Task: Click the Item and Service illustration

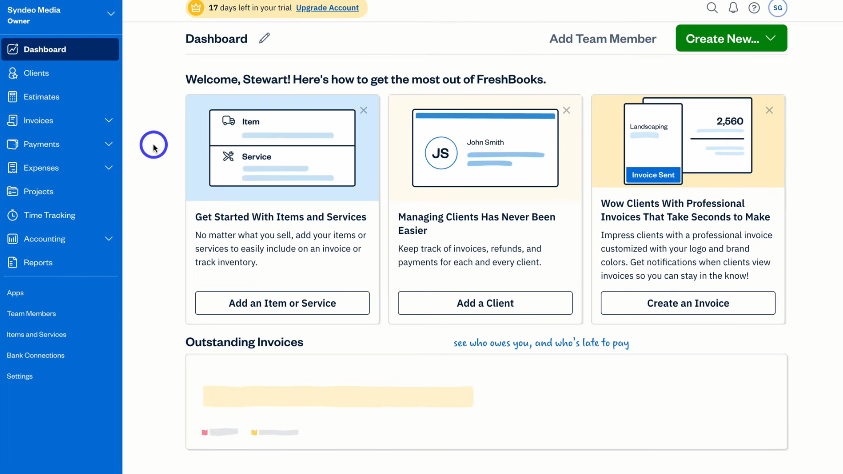Action: click(x=282, y=148)
